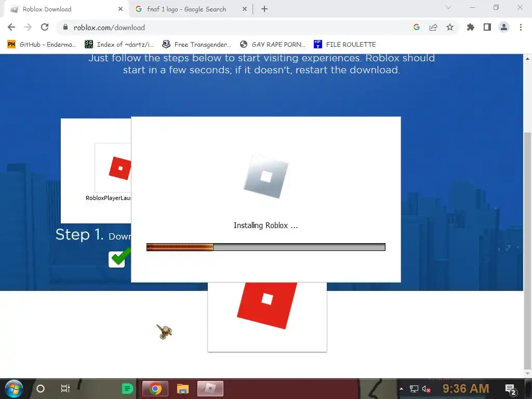Open the tab search chevron
The height and width of the screenshot is (399, 532).
click(448, 7)
